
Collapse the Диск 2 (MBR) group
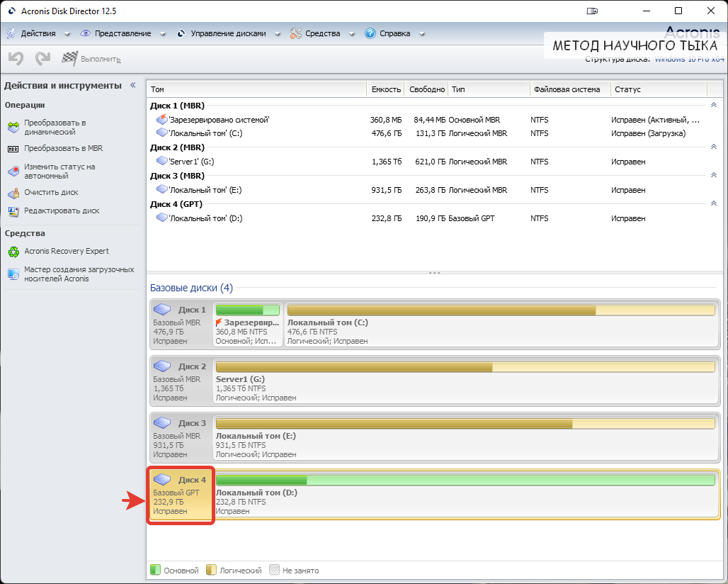coord(714,147)
